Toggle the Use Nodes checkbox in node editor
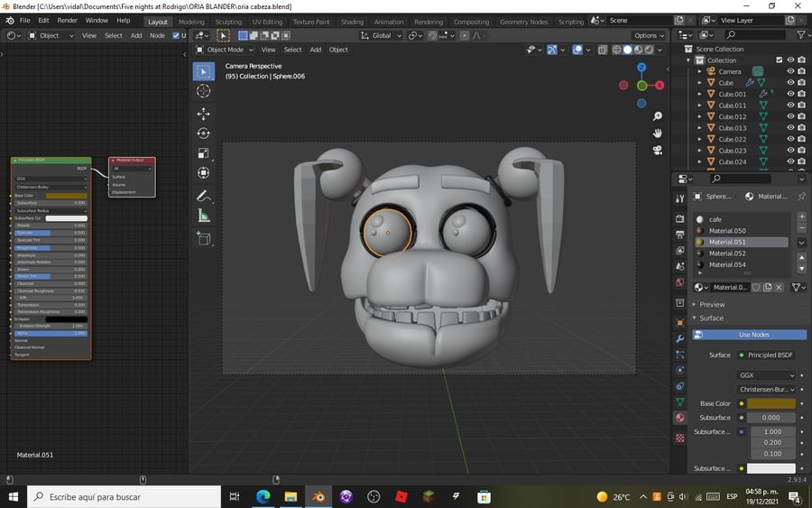The width and height of the screenshot is (812, 508). 176,36
